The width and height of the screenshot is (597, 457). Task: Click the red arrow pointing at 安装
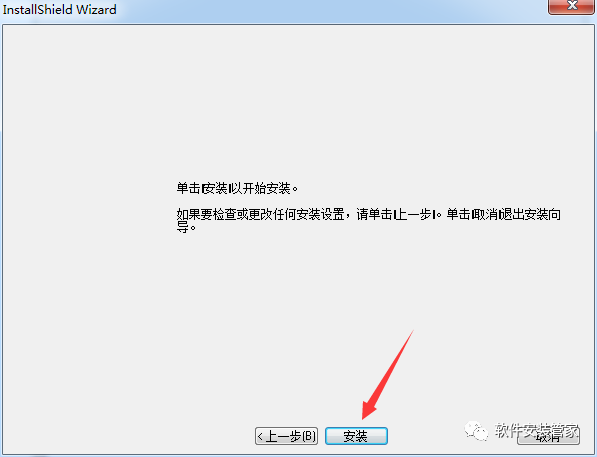click(x=387, y=376)
